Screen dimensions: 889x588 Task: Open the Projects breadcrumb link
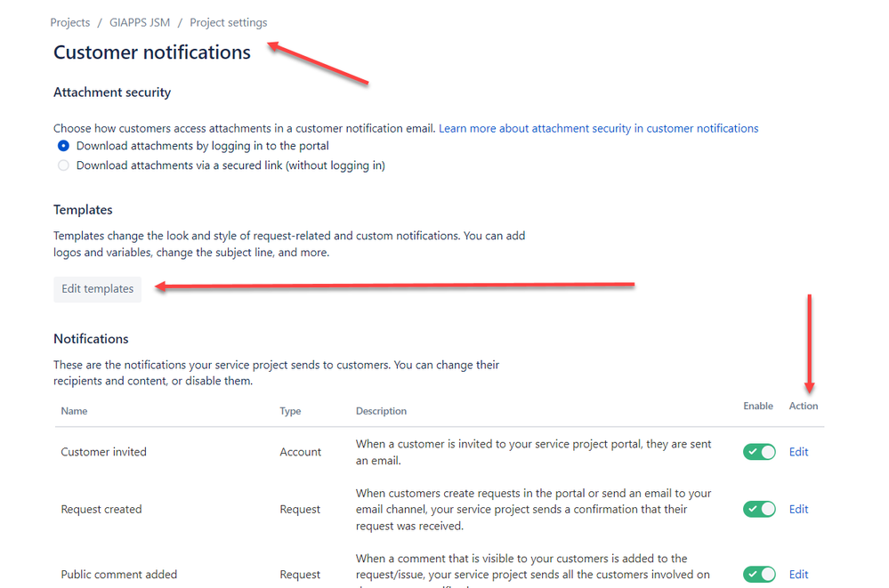[x=69, y=22]
